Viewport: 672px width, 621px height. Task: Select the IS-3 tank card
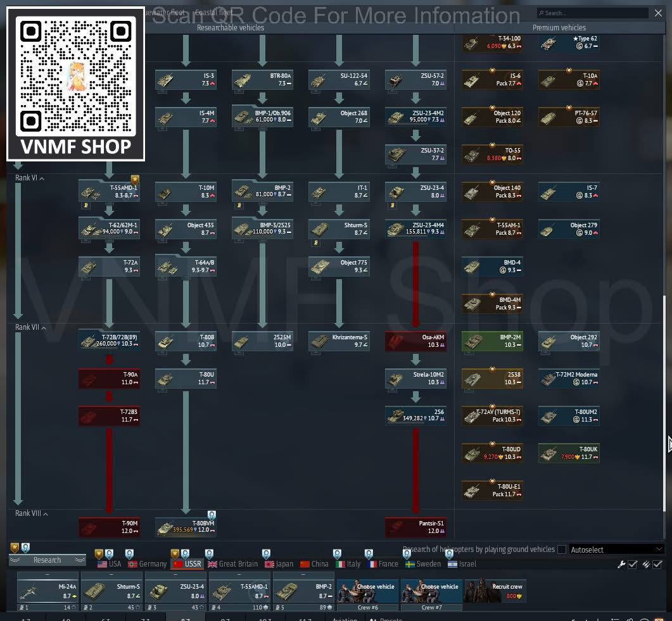point(186,80)
